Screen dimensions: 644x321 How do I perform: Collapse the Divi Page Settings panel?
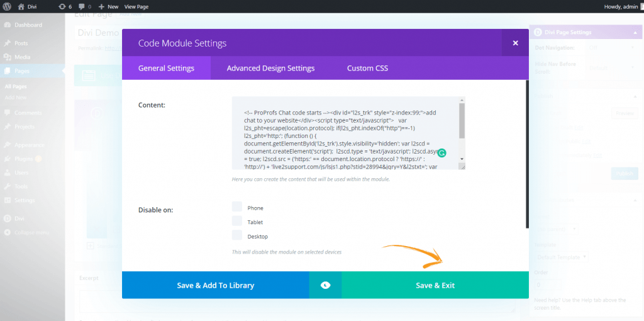[x=636, y=32]
